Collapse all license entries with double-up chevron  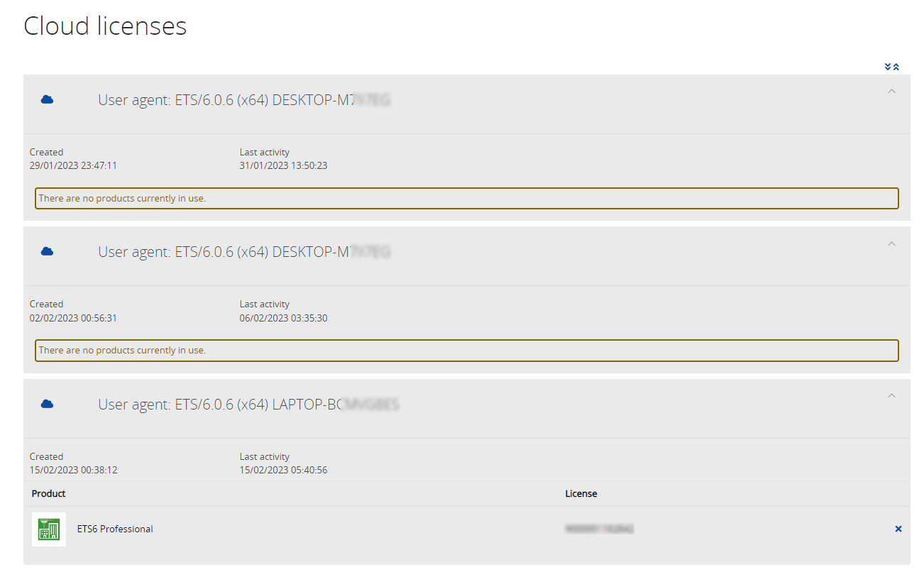tap(896, 66)
